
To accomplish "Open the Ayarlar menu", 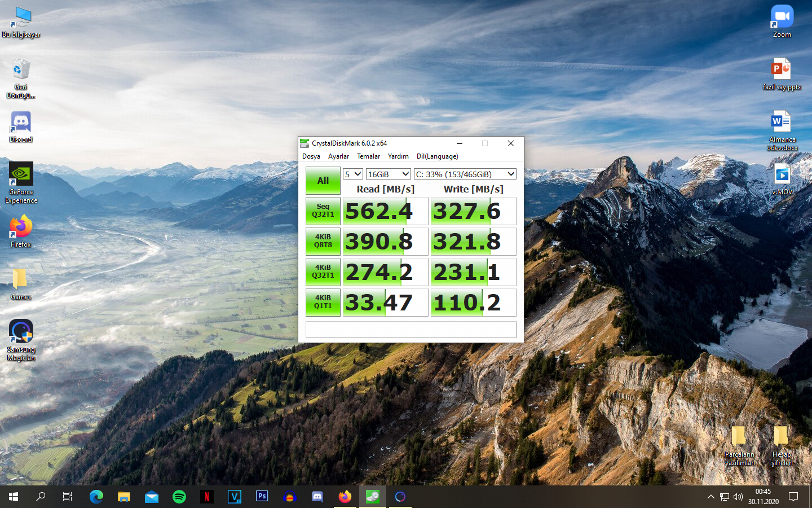I will point(338,156).
